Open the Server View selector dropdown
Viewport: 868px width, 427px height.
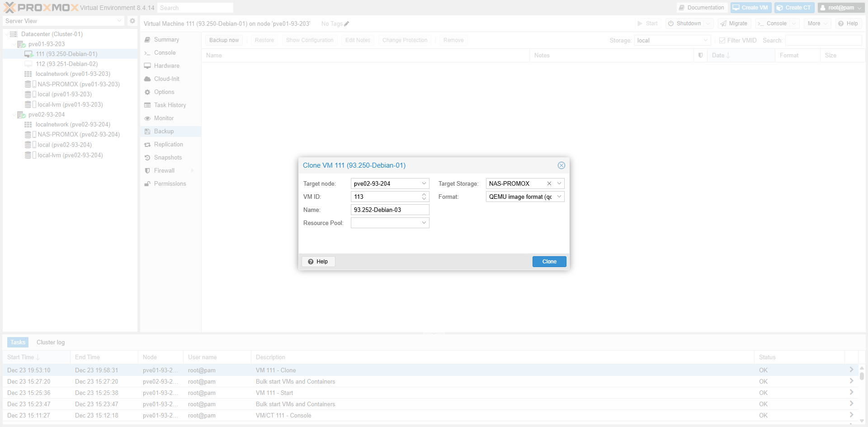119,21
